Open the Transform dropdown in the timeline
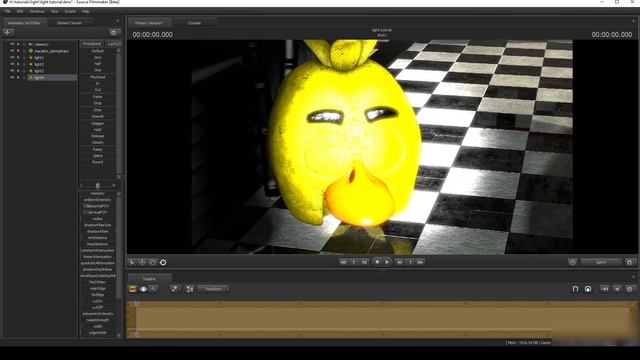640x360 pixels. click(x=213, y=289)
